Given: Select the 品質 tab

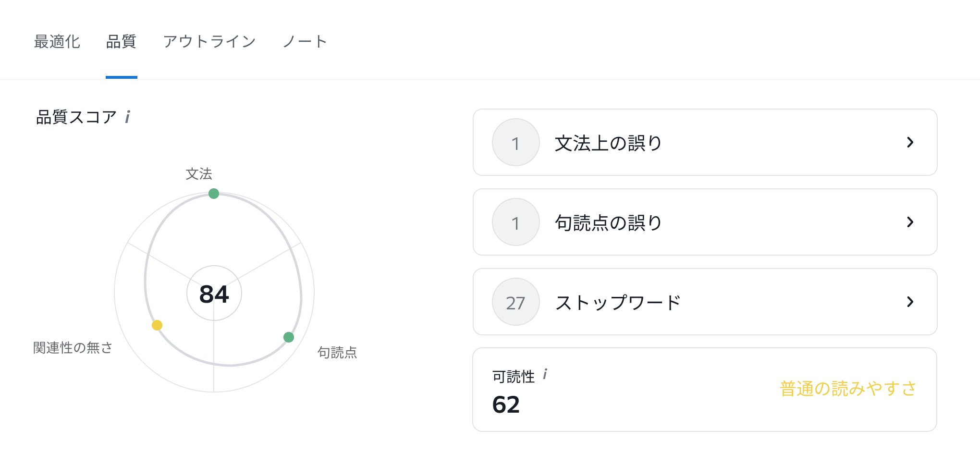Looking at the screenshot, I should 121,42.
